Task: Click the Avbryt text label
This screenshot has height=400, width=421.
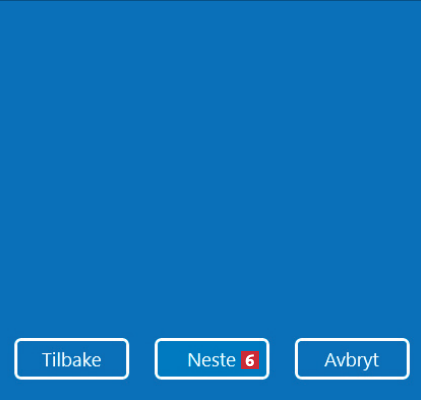Action: coord(352,361)
